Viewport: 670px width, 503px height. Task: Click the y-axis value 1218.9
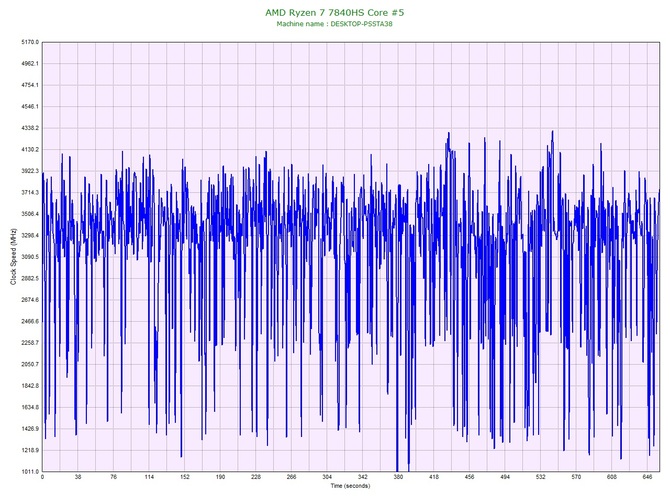coord(30,450)
